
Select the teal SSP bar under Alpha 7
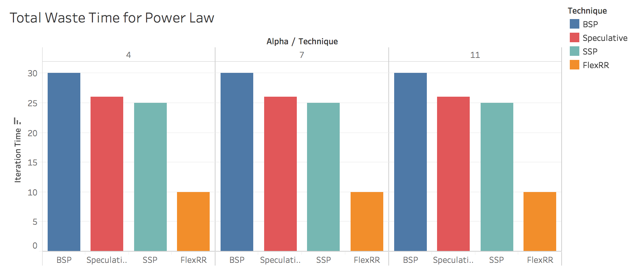click(x=323, y=177)
